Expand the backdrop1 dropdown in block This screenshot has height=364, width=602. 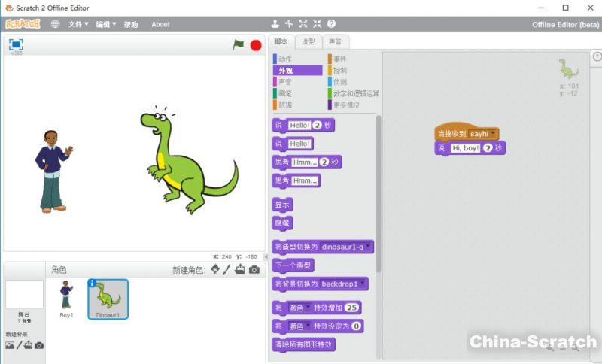click(x=363, y=284)
